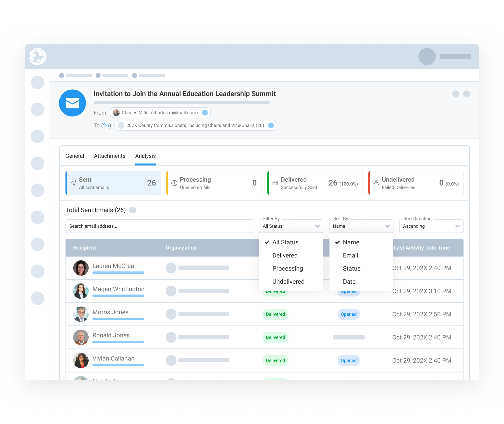The height and width of the screenshot is (424, 504).
Task: Select the checked All Status option
Action: coord(285,242)
